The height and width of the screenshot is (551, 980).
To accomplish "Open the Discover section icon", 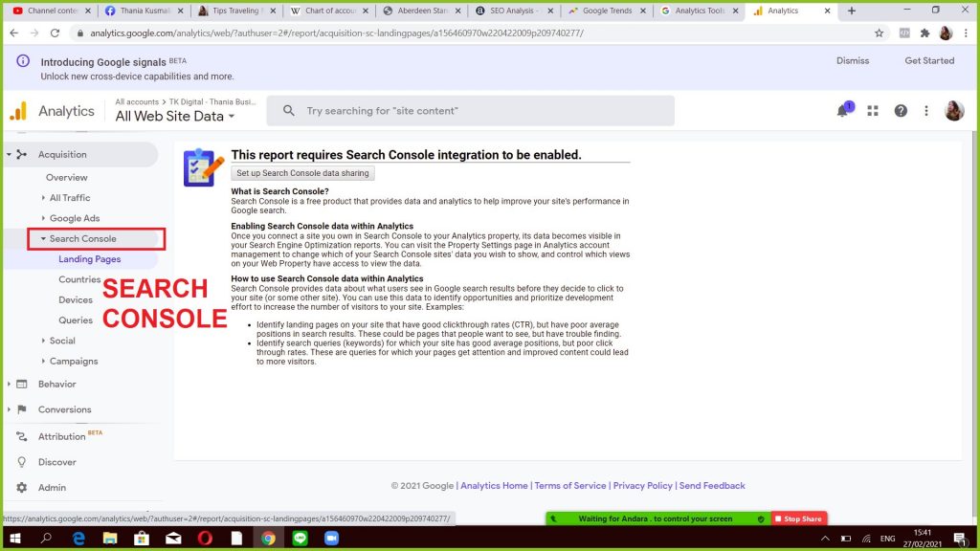I will 21,462.
